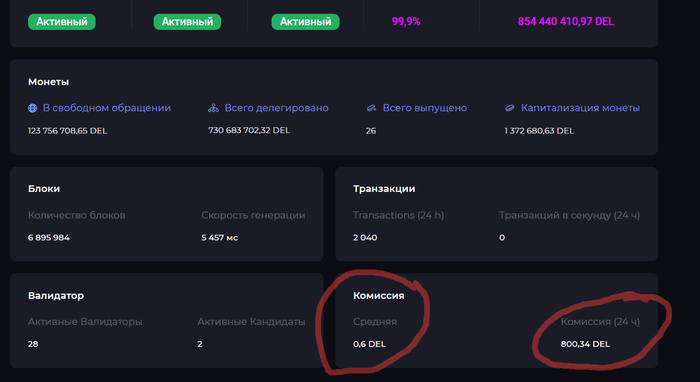
Task: Click the rightmost green Активный badge
Action: click(x=305, y=21)
